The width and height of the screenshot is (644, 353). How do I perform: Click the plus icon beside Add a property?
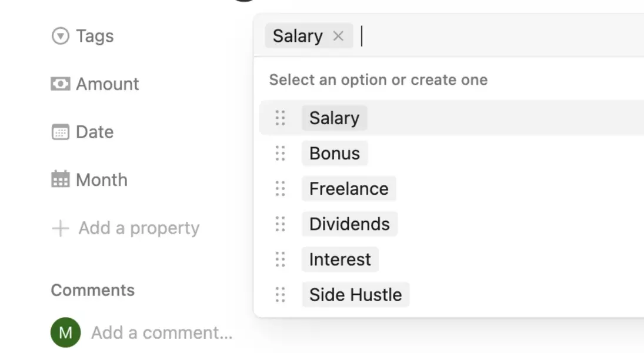[x=61, y=228]
